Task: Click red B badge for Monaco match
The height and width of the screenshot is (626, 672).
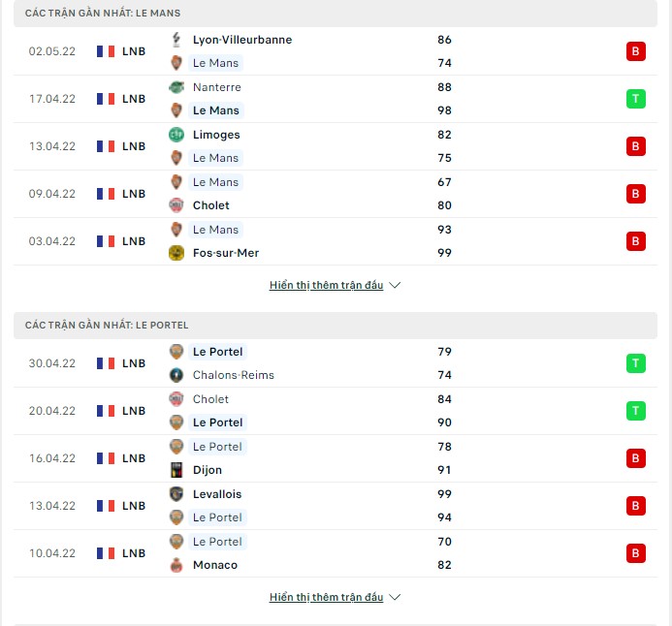Action: click(635, 553)
